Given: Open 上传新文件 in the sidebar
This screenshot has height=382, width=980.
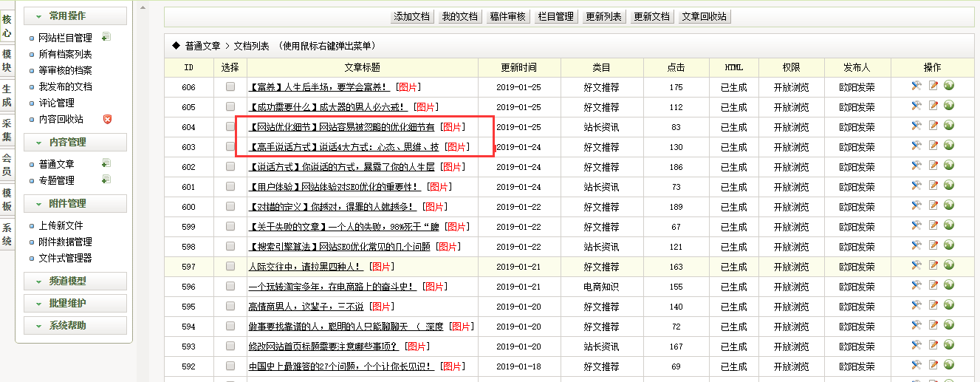Looking at the screenshot, I should 61,225.
